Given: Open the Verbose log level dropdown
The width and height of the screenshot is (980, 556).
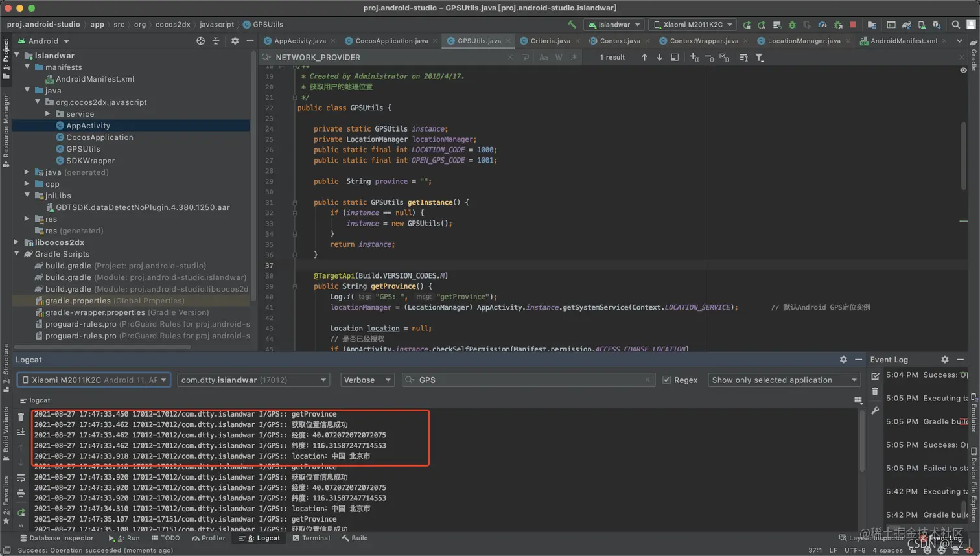Looking at the screenshot, I should click(x=367, y=380).
